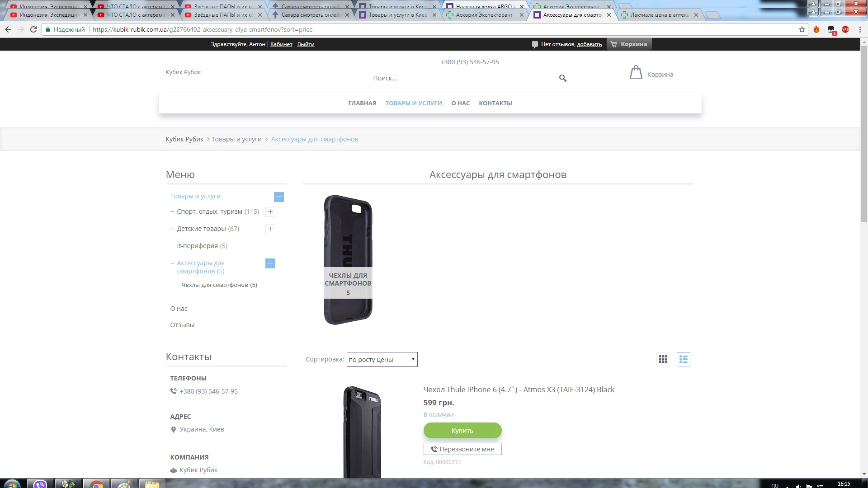Switch to list view layout icon

683,359
